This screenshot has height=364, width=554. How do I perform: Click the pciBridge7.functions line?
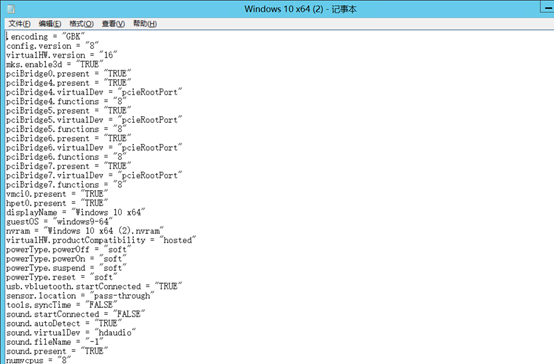tap(66, 184)
